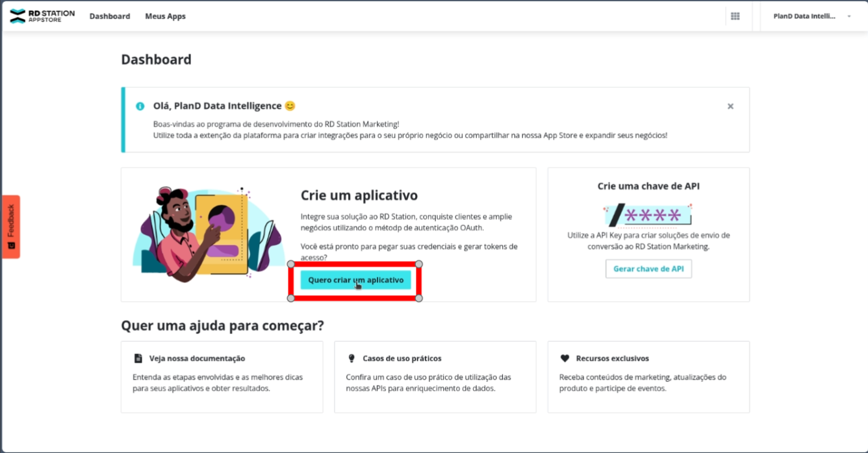Image resolution: width=868 pixels, height=453 pixels.
Task: Open the Veja nossa documentação card
Action: 222,377
